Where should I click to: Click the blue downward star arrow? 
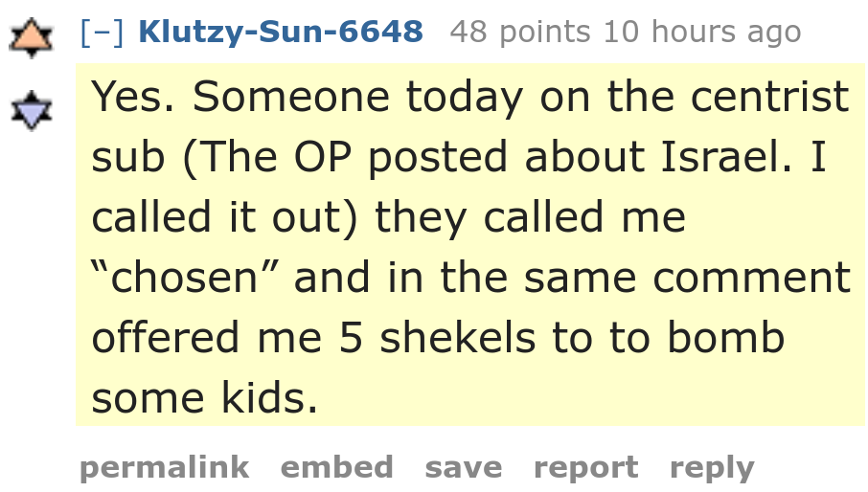31,110
